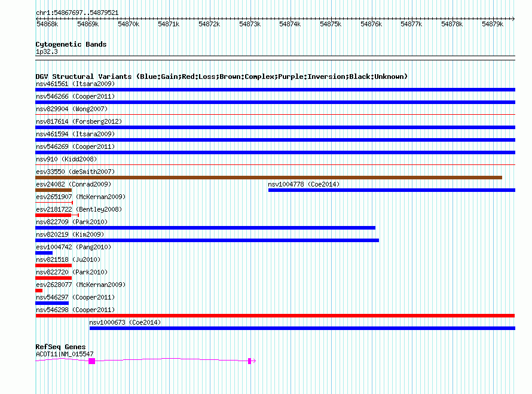Select the nsv820219 (Kim2009) blue bar
This screenshot has height=394, width=532.
click(x=207, y=240)
